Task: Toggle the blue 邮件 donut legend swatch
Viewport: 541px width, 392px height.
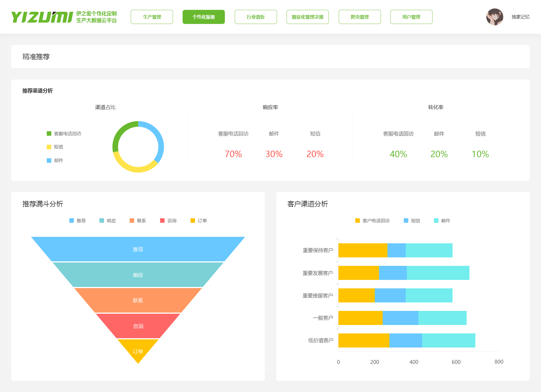Action: (49, 161)
